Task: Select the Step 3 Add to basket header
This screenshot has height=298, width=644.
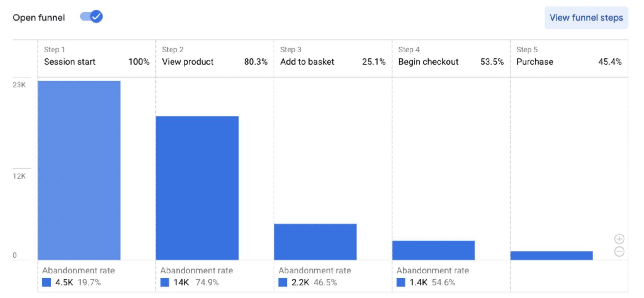Action: (x=333, y=58)
